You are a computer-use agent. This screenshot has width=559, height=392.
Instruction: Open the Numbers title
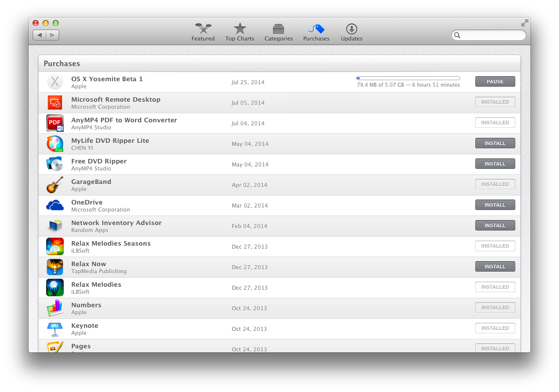pos(86,305)
